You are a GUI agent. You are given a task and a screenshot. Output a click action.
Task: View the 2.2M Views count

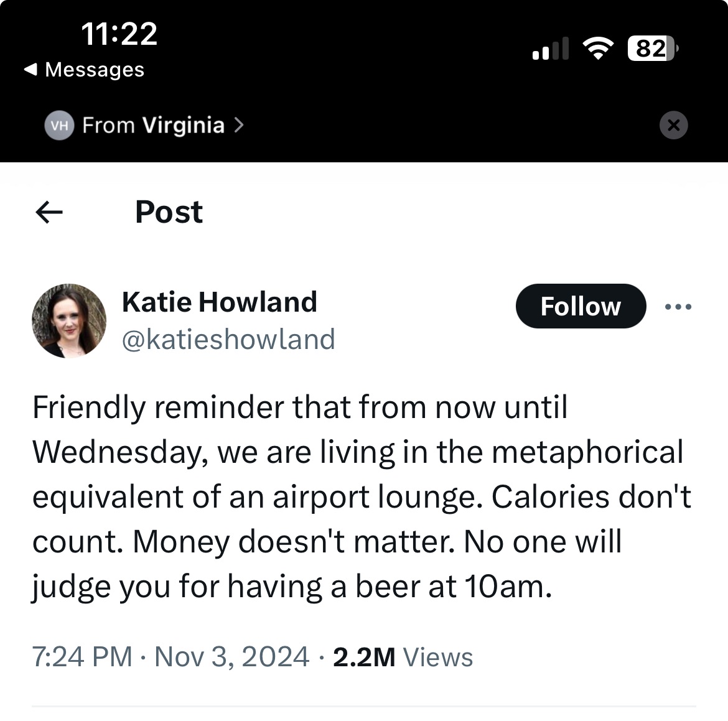[x=403, y=657]
